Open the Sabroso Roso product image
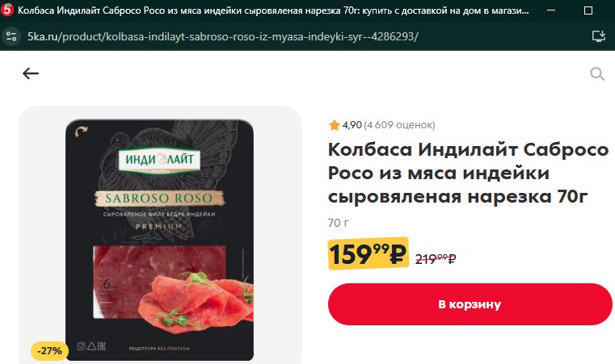Viewport: 615px width, 364px height. 159,240
